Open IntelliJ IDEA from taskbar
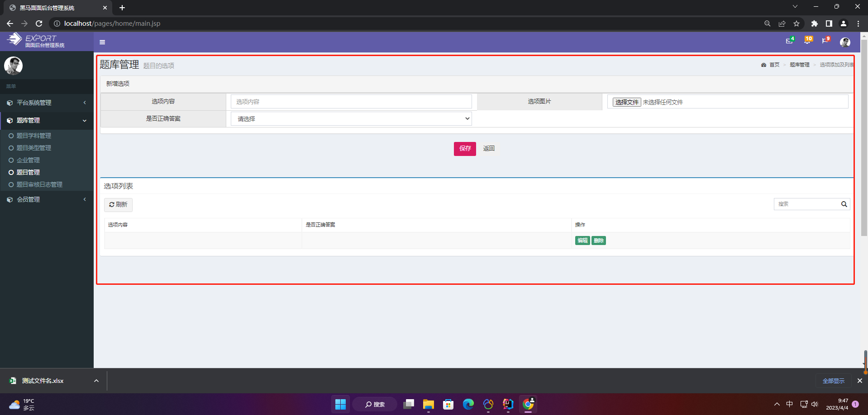This screenshot has height=415, width=868. click(508, 404)
